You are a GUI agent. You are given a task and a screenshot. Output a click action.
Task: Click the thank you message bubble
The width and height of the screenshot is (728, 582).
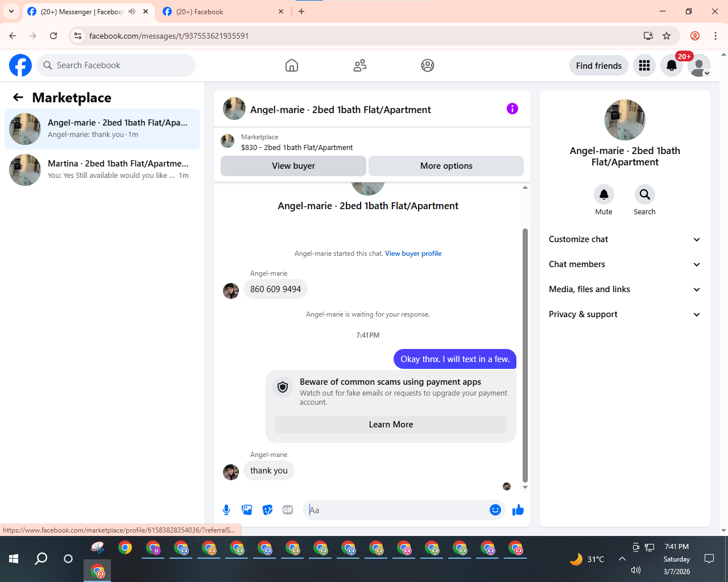(269, 471)
